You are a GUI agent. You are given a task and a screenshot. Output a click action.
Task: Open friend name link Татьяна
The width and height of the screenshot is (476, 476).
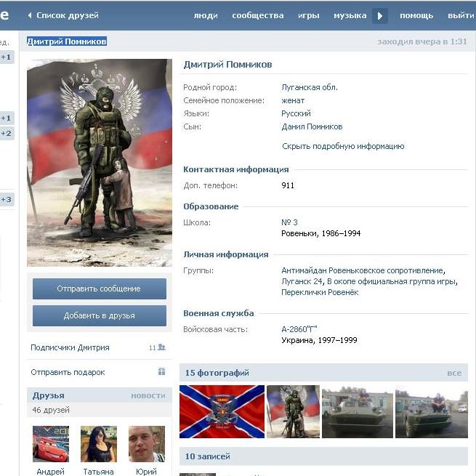(98, 472)
